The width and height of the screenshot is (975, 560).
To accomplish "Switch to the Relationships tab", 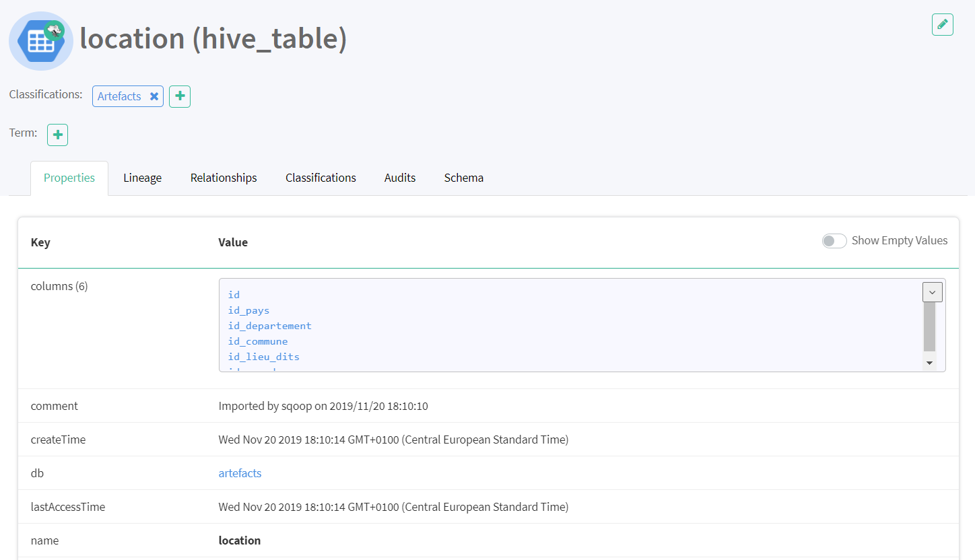I will click(224, 178).
